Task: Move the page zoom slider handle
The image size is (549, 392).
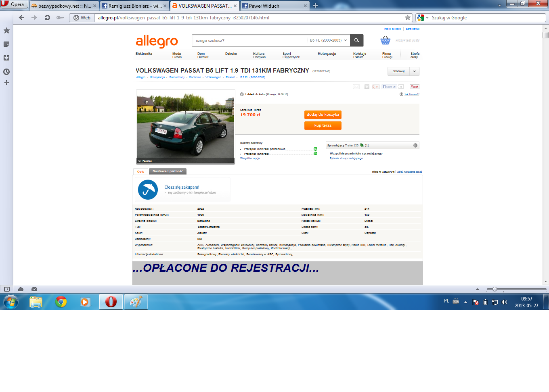Action: click(x=495, y=289)
